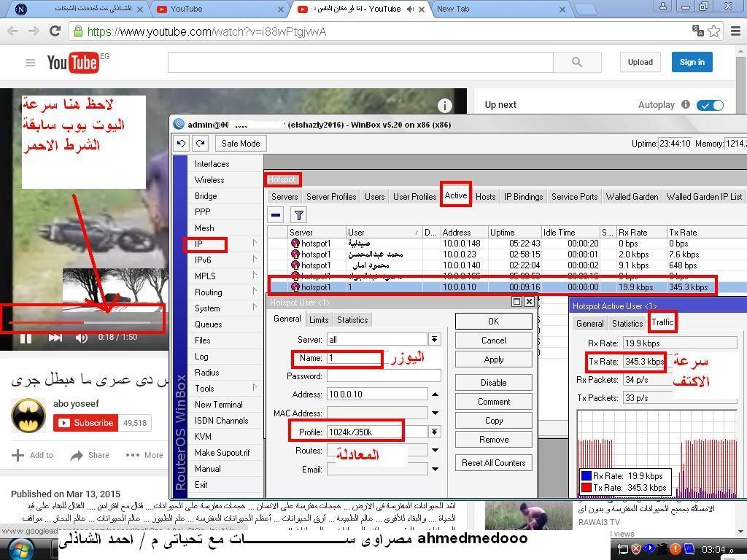
Task: Expand the Routes field
Action: tap(436, 450)
